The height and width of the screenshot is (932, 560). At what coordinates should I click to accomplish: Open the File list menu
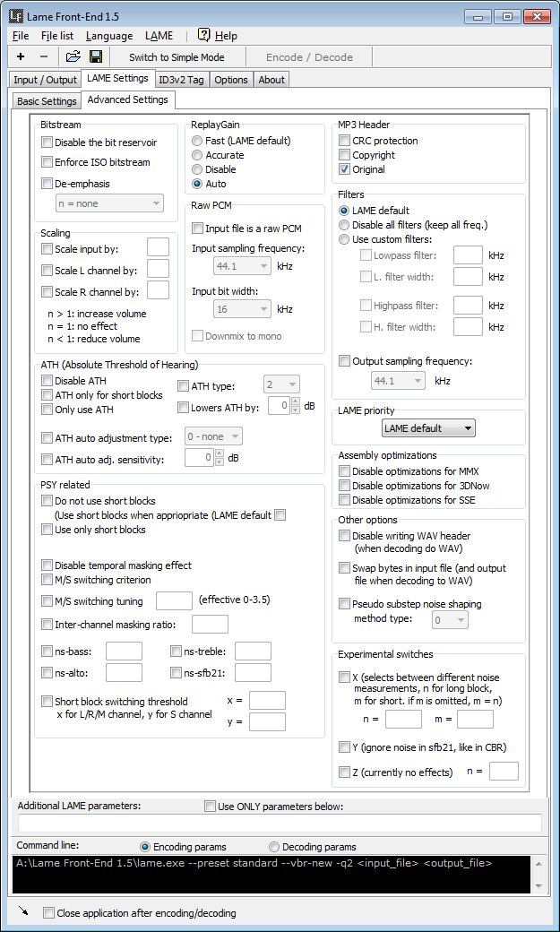(x=57, y=36)
